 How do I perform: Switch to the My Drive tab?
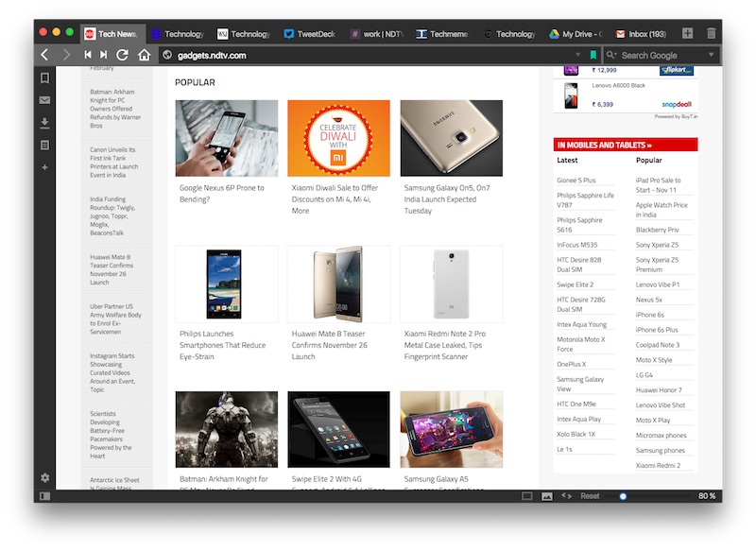(x=576, y=34)
